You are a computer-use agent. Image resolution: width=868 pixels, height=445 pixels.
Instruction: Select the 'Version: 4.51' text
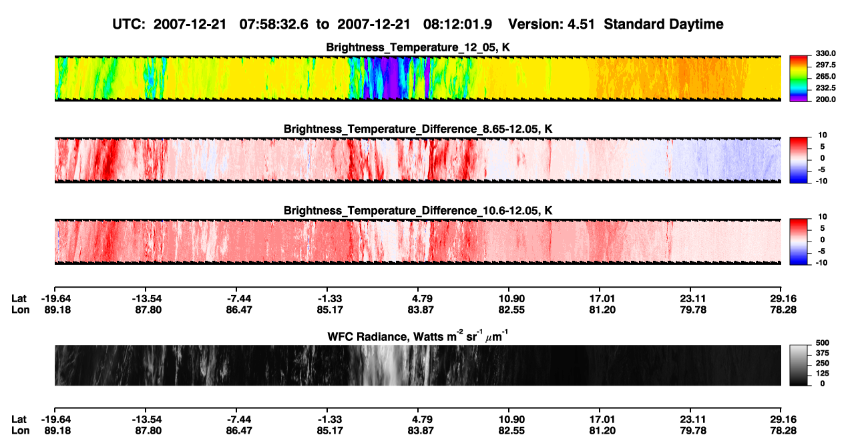pos(552,24)
